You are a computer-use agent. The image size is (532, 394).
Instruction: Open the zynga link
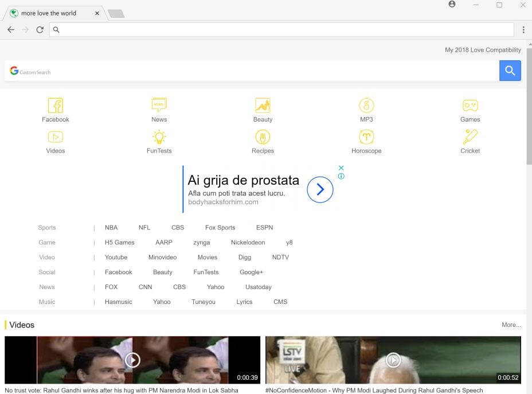point(202,242)
